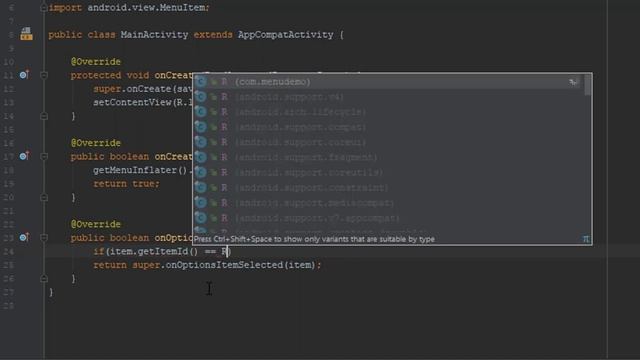The width and height of the screenshot is (640, 360).
Task: Click the AppCompatActivity class name
Action: point(286,35)
